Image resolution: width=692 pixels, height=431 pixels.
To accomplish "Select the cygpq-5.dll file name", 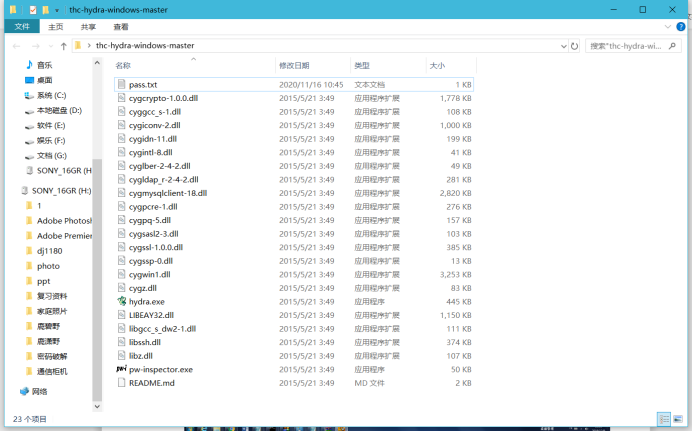I will pos(150,220).
